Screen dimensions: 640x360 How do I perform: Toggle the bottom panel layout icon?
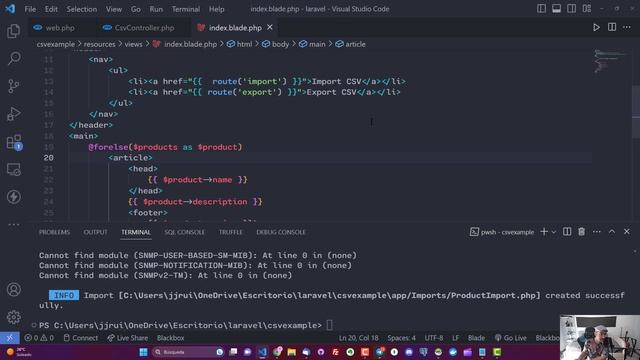pos(556,9)
